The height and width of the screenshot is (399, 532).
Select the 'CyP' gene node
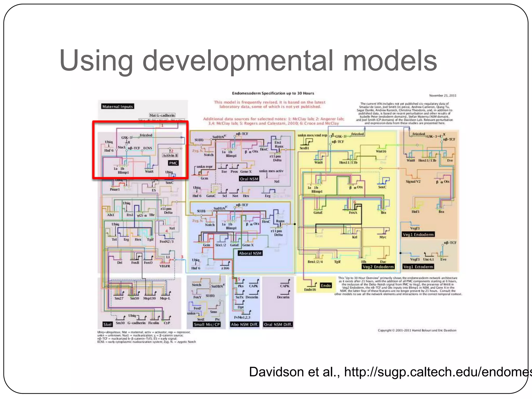tap(167, 323)
